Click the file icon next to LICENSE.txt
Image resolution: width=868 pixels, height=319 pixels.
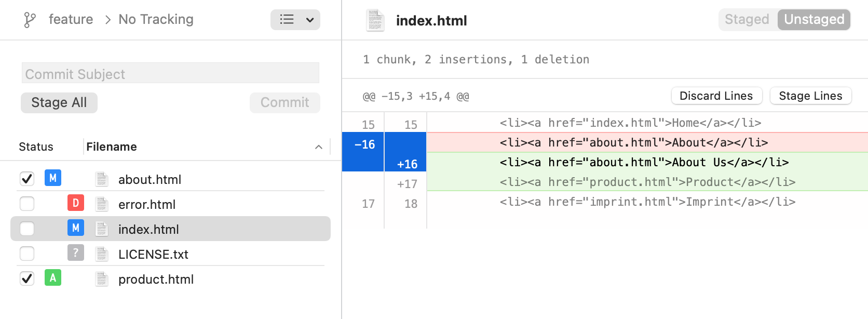(102, 254)
